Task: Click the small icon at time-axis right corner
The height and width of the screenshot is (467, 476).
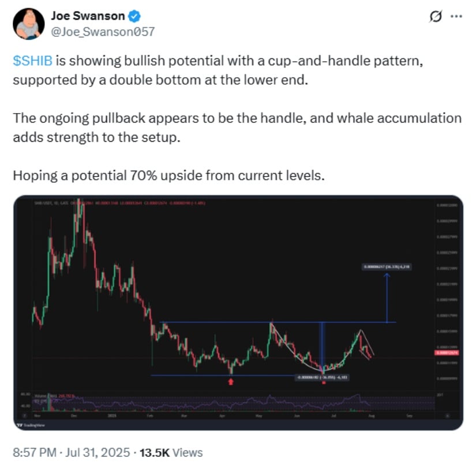Action: coord(447,416)
